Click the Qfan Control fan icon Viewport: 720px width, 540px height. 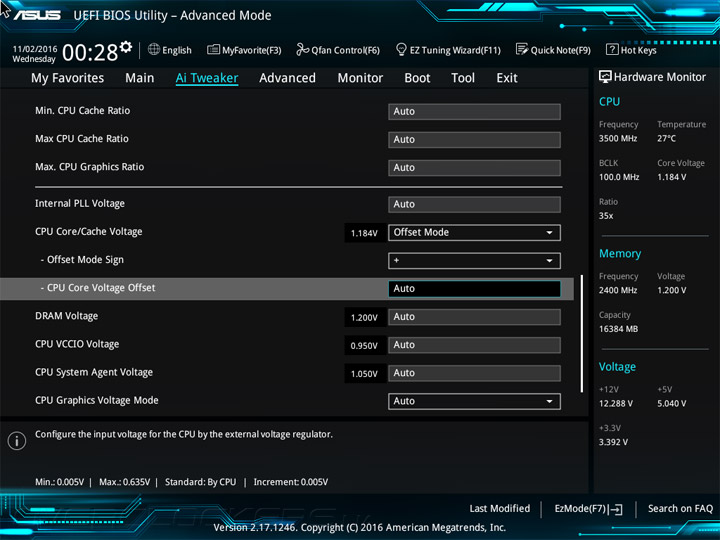click(302, 49)
